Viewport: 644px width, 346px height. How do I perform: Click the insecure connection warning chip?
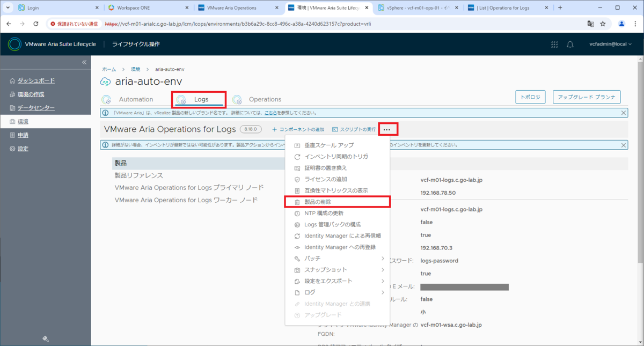[x=74, y=24]
